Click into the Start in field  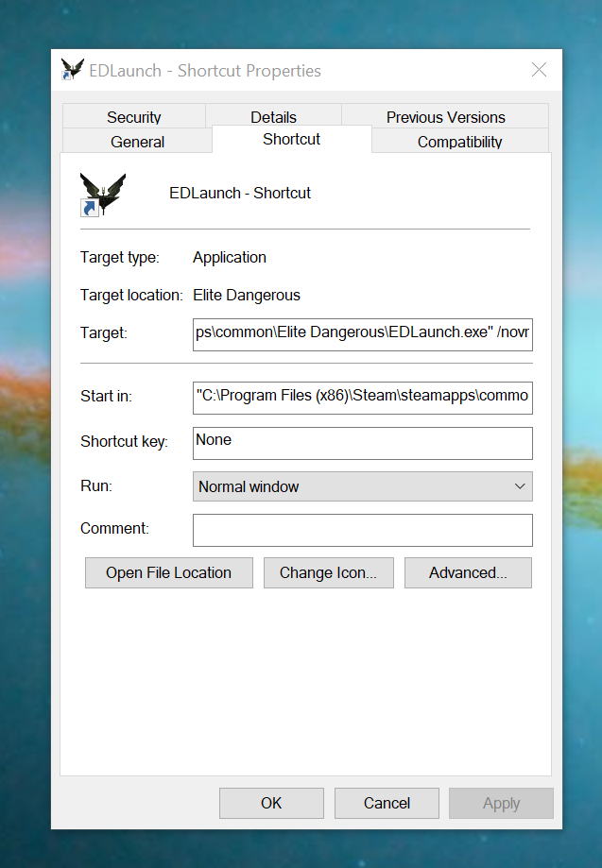tap(363, 398)
